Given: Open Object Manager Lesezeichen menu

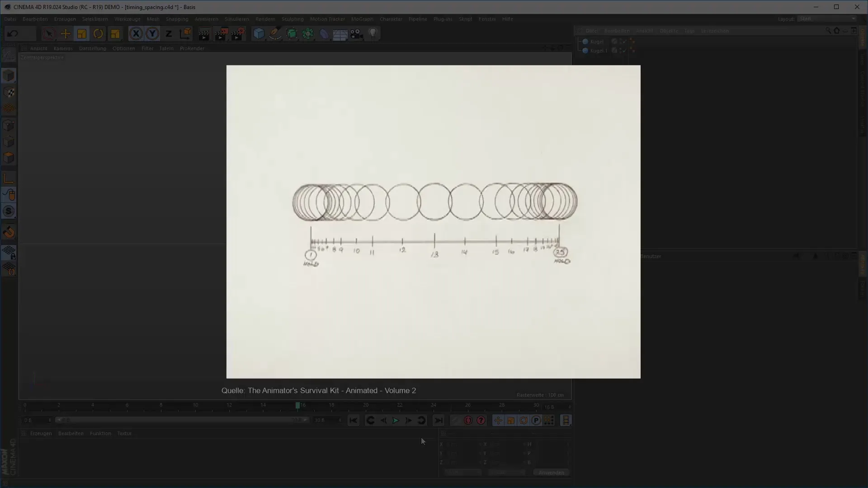Looking at the screenshot, I should coord(715,31).
